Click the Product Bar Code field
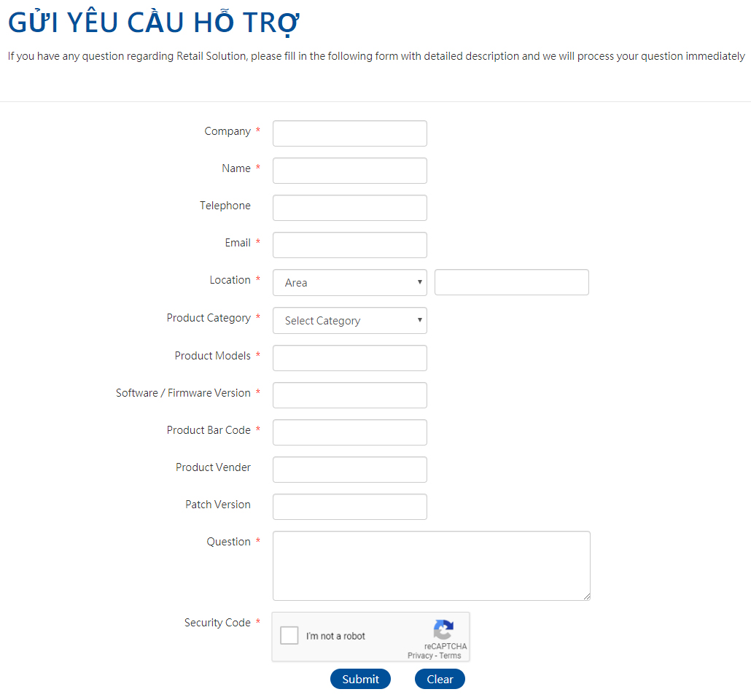This screenshot has height=700, width=751. pyautogui.click(x=350, y=432)
